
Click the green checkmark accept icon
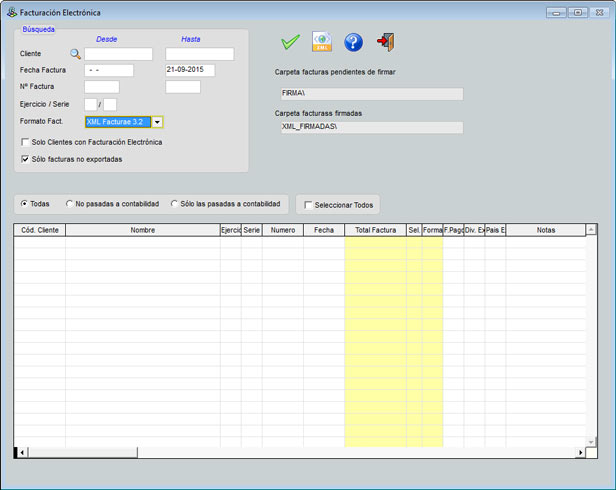(x=291, y=42)
